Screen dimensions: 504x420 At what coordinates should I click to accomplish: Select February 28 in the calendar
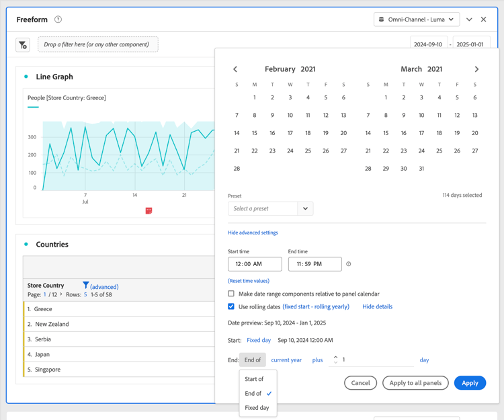click(237, 169)
